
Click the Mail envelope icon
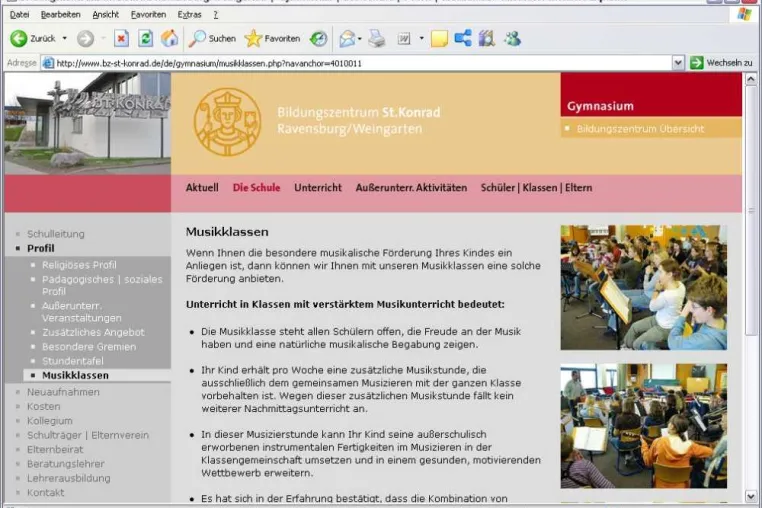347,38
